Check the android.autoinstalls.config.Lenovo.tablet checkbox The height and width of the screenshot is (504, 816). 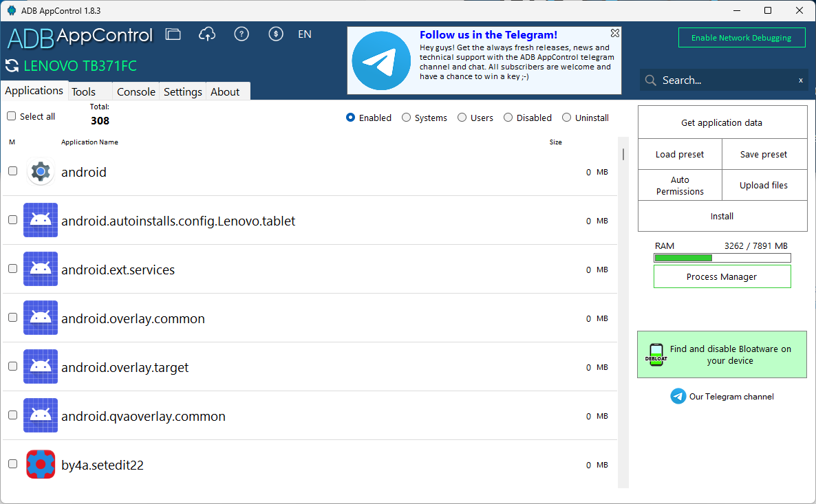pos(13,220)
